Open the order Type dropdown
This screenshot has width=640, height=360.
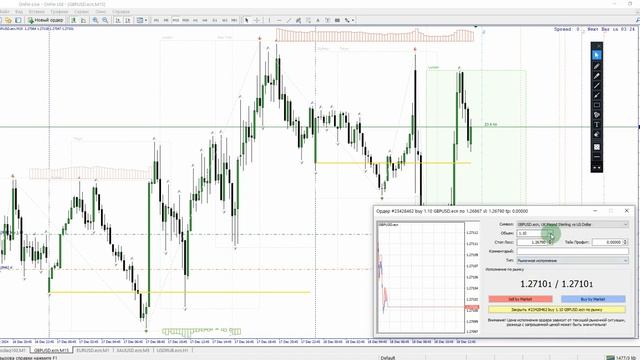tap(573, 260)
